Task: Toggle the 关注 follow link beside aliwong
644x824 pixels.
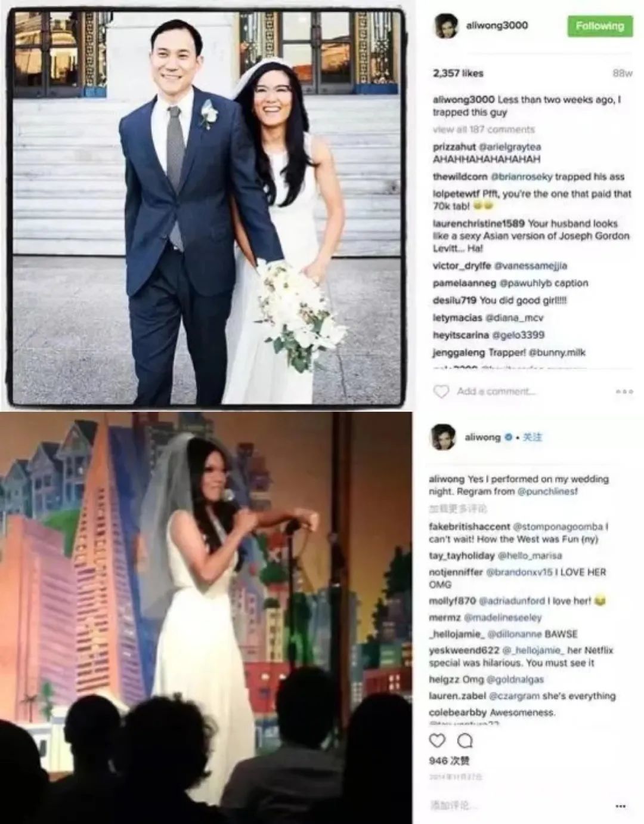Action: point(532,437)
